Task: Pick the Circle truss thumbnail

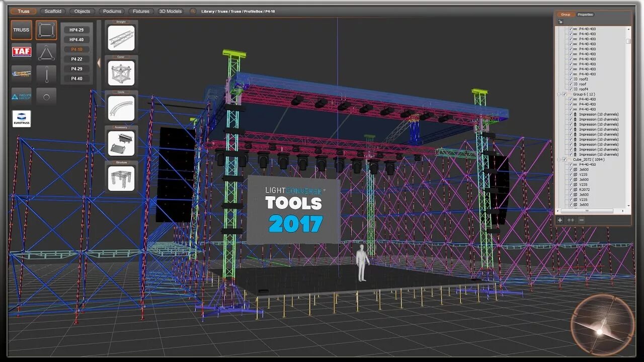Action: [x=121, y=108]
